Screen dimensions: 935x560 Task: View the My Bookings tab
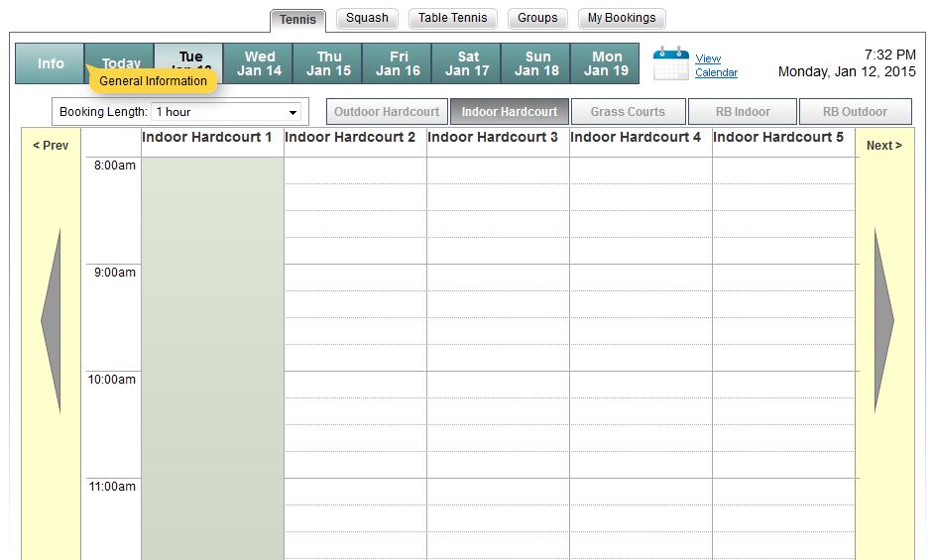pos(622,18)
